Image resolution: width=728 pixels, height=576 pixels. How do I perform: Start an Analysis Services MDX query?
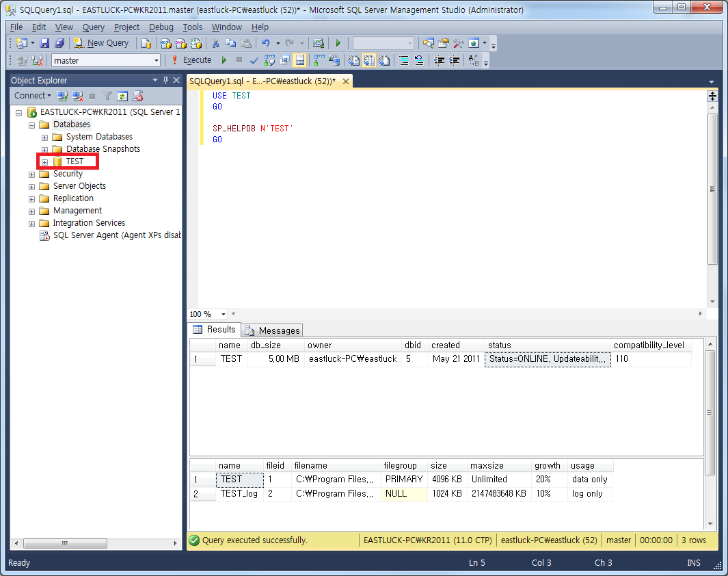point(165,43)
